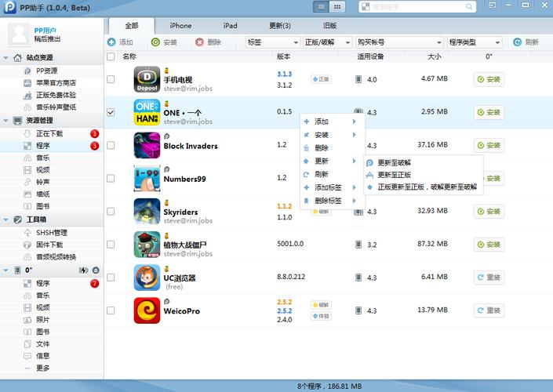Switch to list view icon in title bar
The height and width of the screenshot is (392, 553).
click(322, 6)
